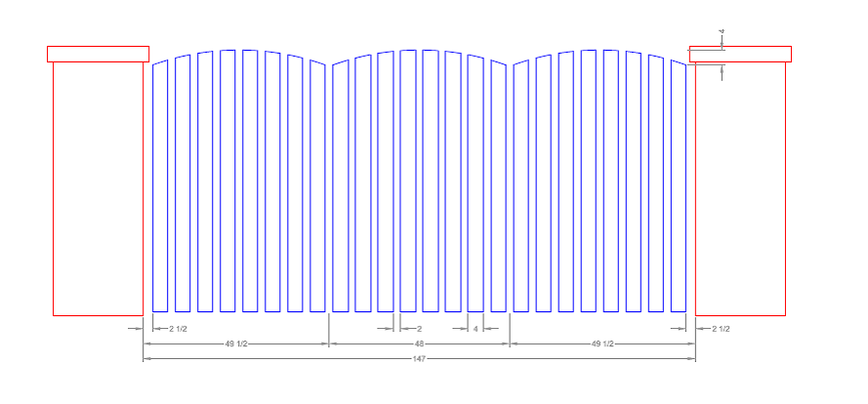Click the left arrowhead of the 147 dimension
The width and height of the screenshot is (868, 404).
[x=147, y=359]
